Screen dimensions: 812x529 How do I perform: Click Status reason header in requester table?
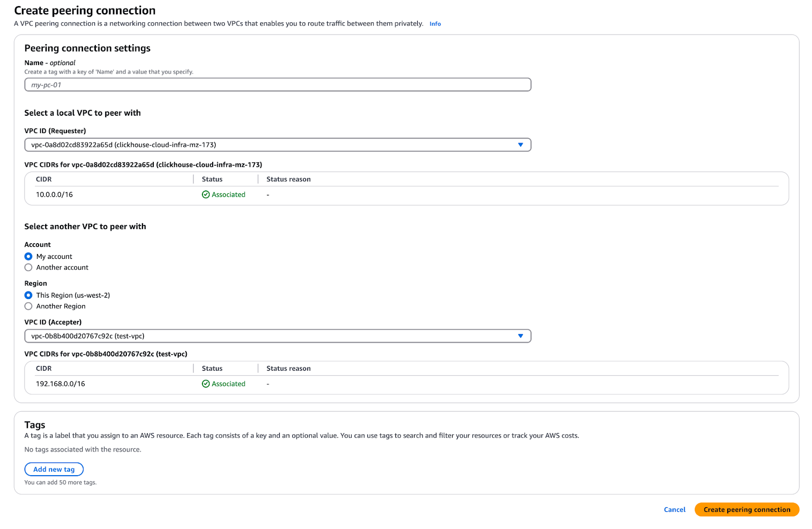(x=288, y=179)
